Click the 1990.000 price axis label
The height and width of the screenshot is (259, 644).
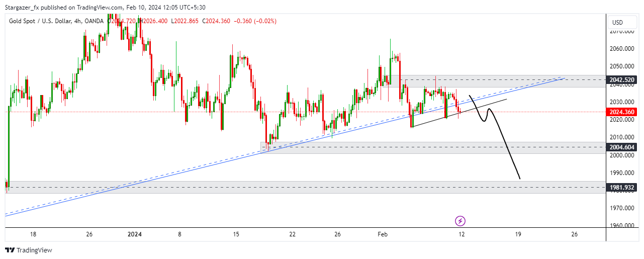pos(623,172)
